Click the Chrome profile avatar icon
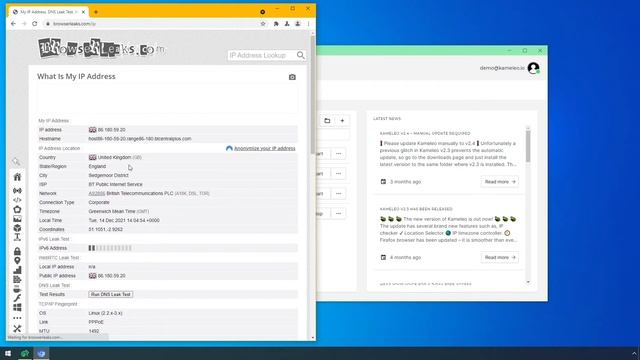The height and width of the screenshot is (360, 640). tap(298, 24)
